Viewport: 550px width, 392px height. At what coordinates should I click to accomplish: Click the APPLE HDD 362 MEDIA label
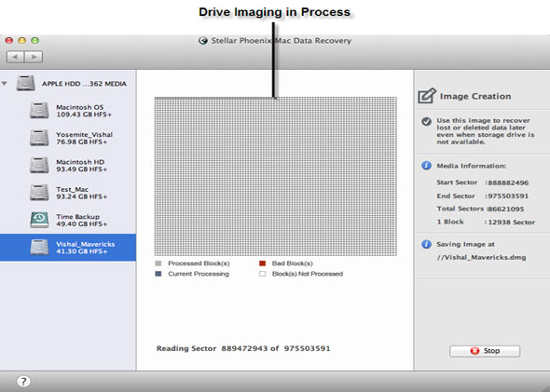coord(84,84)
